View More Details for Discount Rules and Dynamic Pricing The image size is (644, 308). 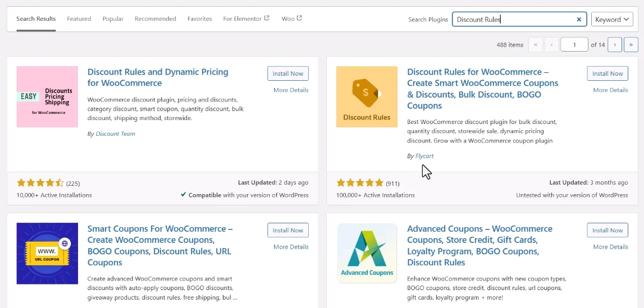click(291, 90)
